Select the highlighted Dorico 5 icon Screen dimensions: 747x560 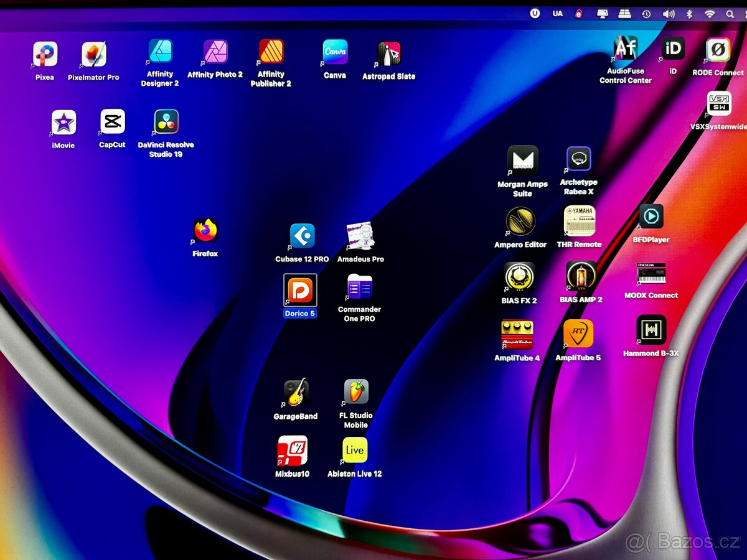pyautogui.click(x=300, y=291)
